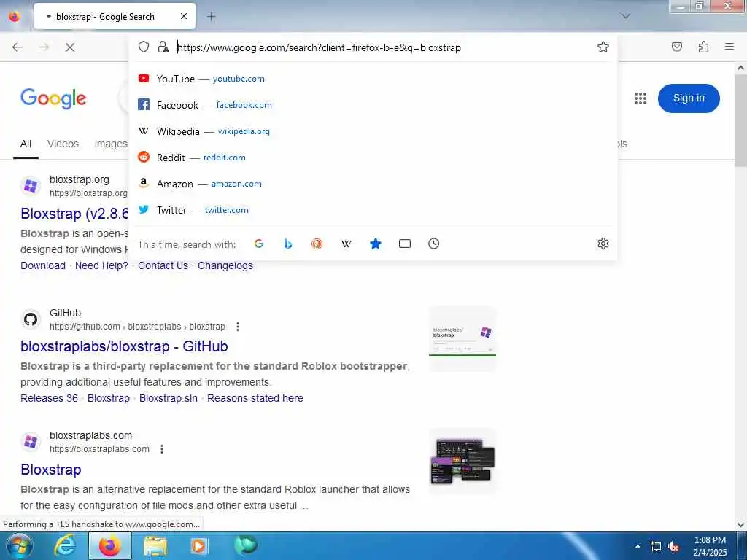Click the Contact Us sitelink
This screenshot has height=560, width=747.
(163, 265)
